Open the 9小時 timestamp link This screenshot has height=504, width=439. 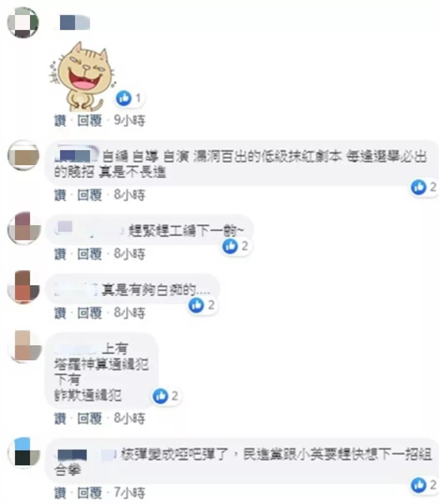[130, 121]
